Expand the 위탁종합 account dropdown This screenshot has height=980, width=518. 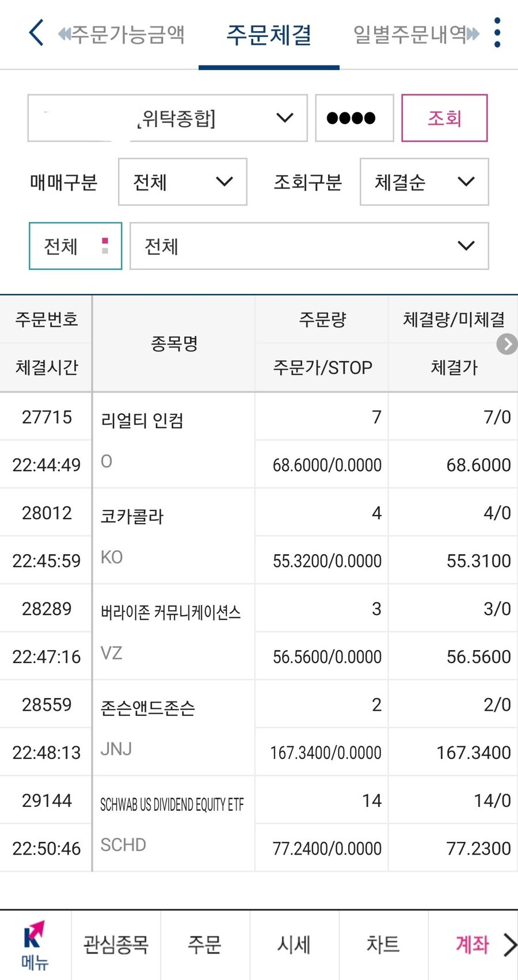coord(167,118)
